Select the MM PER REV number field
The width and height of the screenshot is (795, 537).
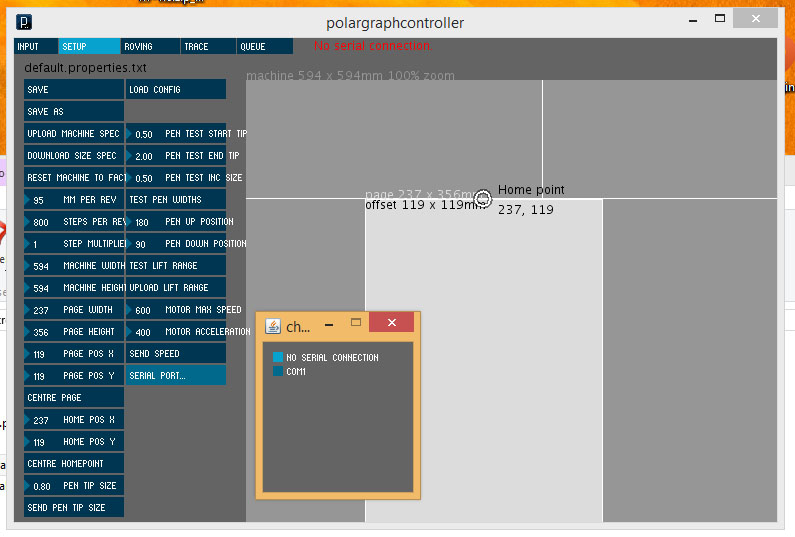point(74,199)
